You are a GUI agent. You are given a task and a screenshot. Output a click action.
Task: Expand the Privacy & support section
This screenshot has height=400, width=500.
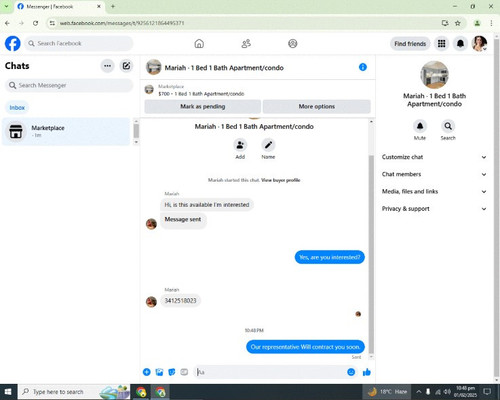click(434, 209)
